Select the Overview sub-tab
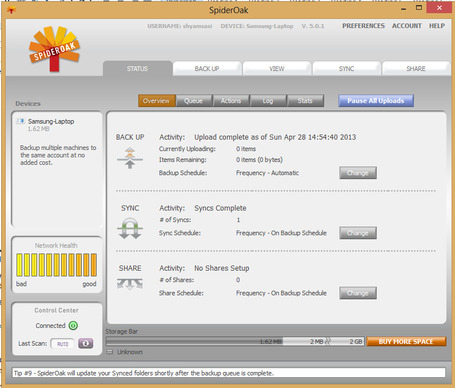 [157, 101]
